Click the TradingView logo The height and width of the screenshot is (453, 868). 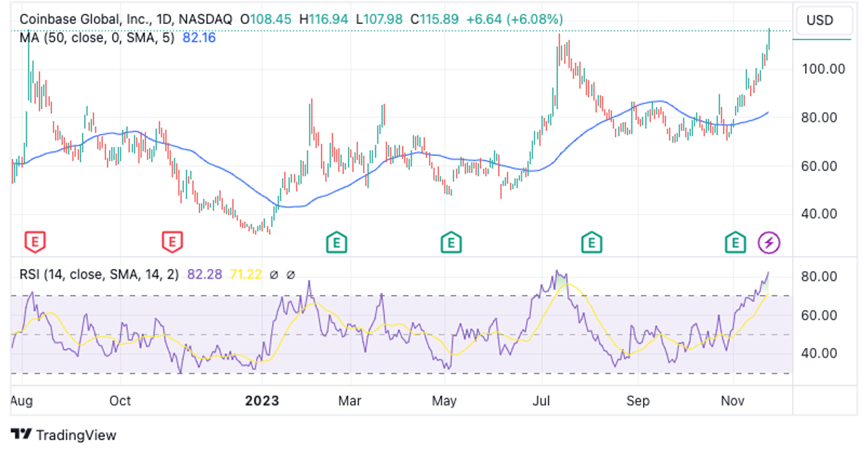[64, 435]
